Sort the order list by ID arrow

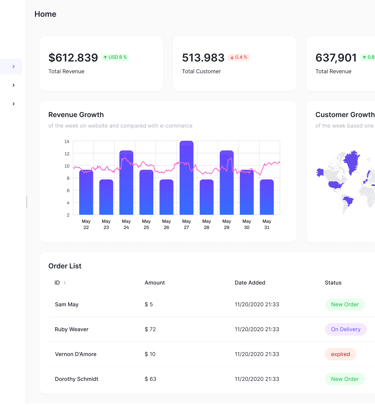[x=64, y=282]
